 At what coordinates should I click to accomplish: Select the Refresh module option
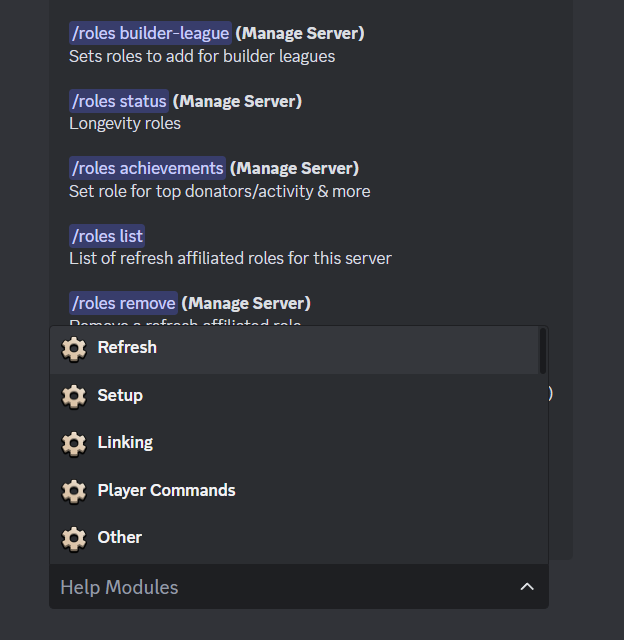127,348
